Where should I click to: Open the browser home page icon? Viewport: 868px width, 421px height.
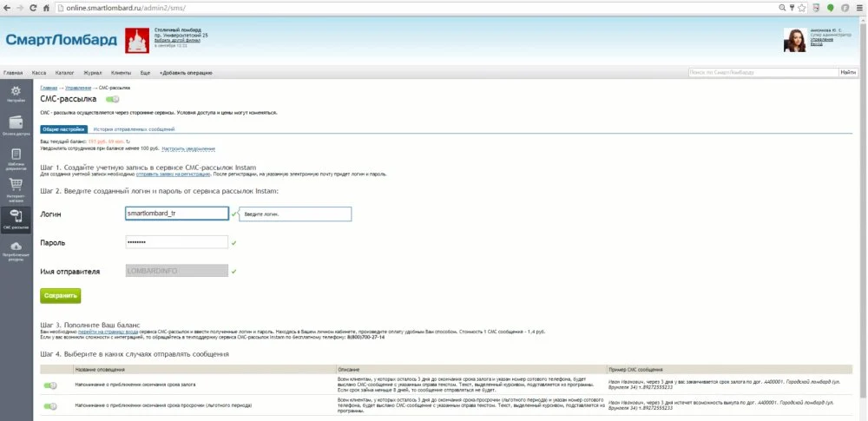(x=47, y=9)
